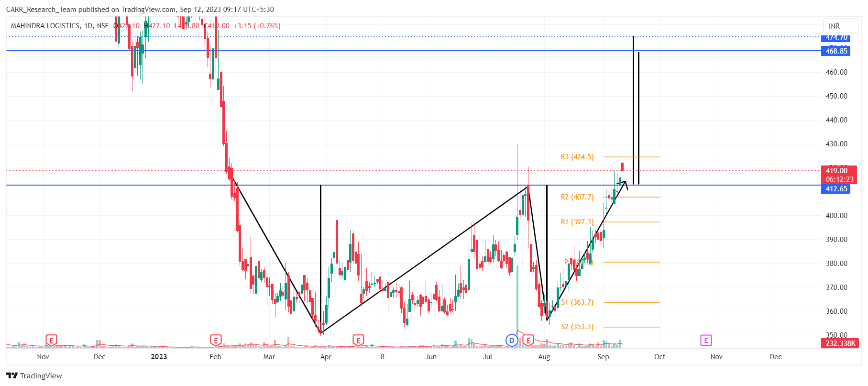Click the earnings E marker in late April

click(358, 341)
